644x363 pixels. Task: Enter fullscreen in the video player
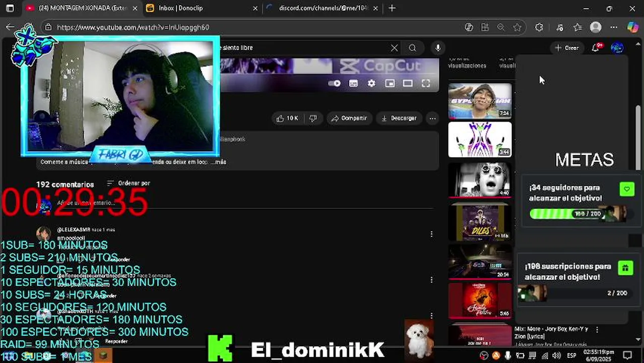click(426, 84)
